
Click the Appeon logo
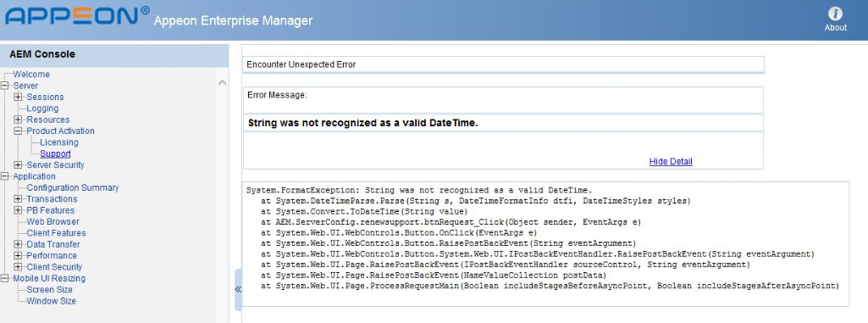(77, 16)
